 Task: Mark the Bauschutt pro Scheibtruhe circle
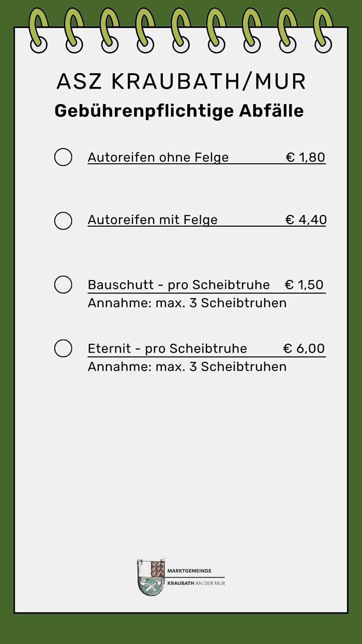(x=63, y=285)
